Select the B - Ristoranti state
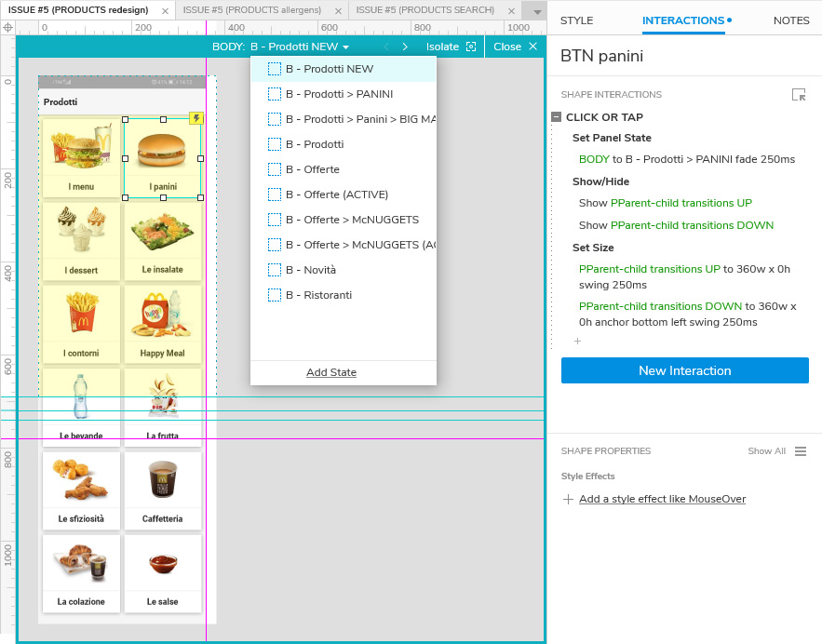 coord(318,295)
